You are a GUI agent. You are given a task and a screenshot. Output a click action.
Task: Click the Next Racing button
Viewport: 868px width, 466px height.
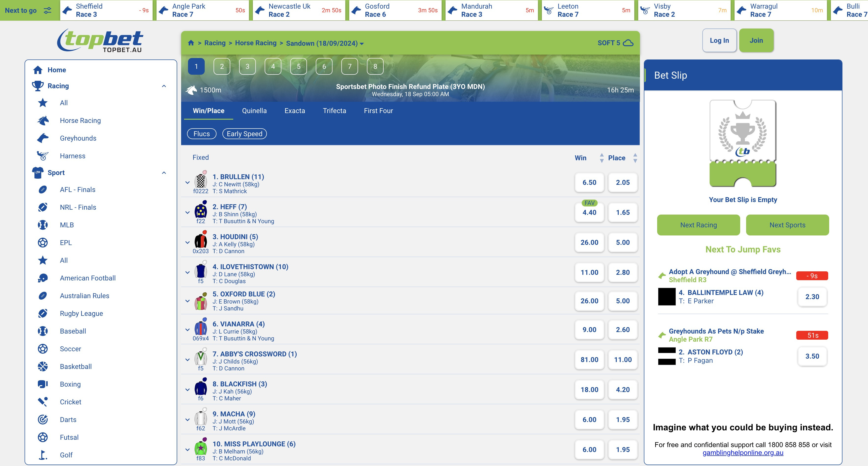[x=698, y=225]
